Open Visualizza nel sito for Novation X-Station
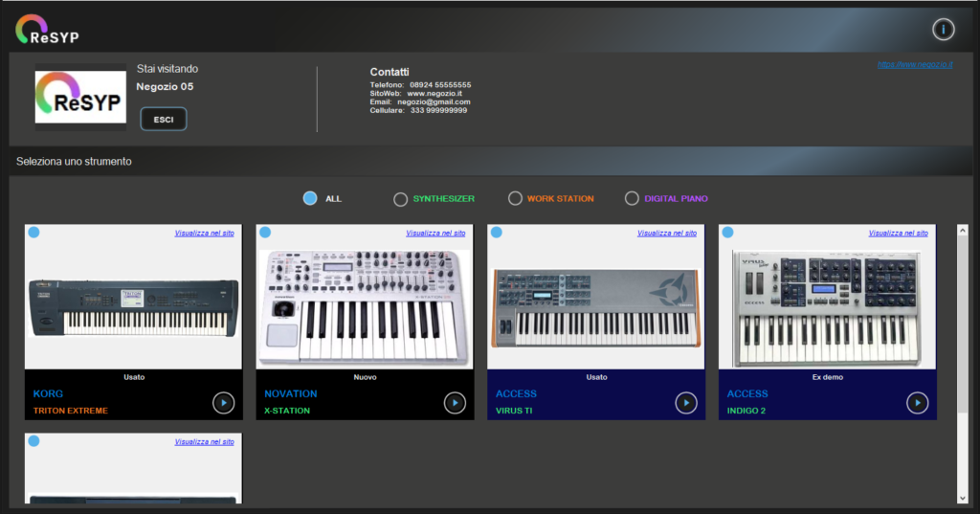The image size is (980, 514). tap(435, 233)
